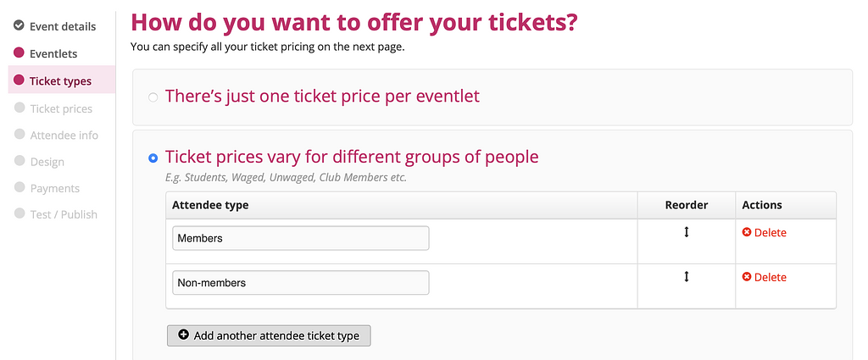Click the red delete icon for Members
868x360 pixels.
747,232
